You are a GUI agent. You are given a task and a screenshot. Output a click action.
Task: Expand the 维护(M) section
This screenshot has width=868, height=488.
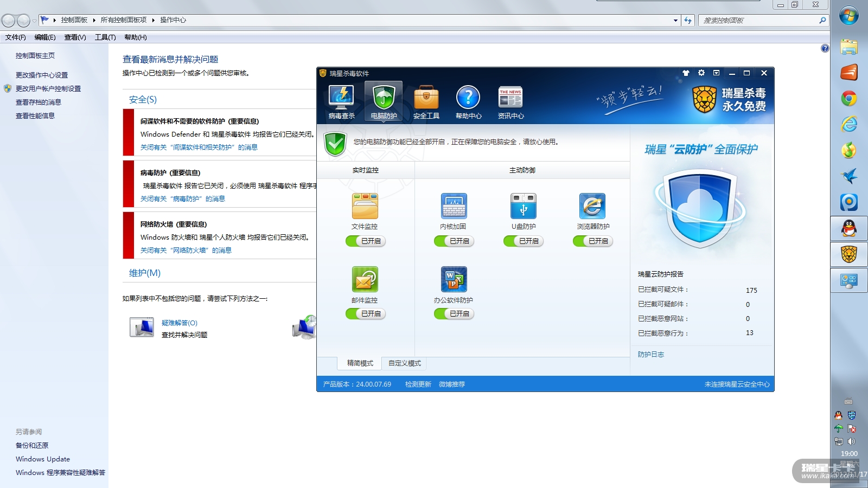click(x=145, y=273)
